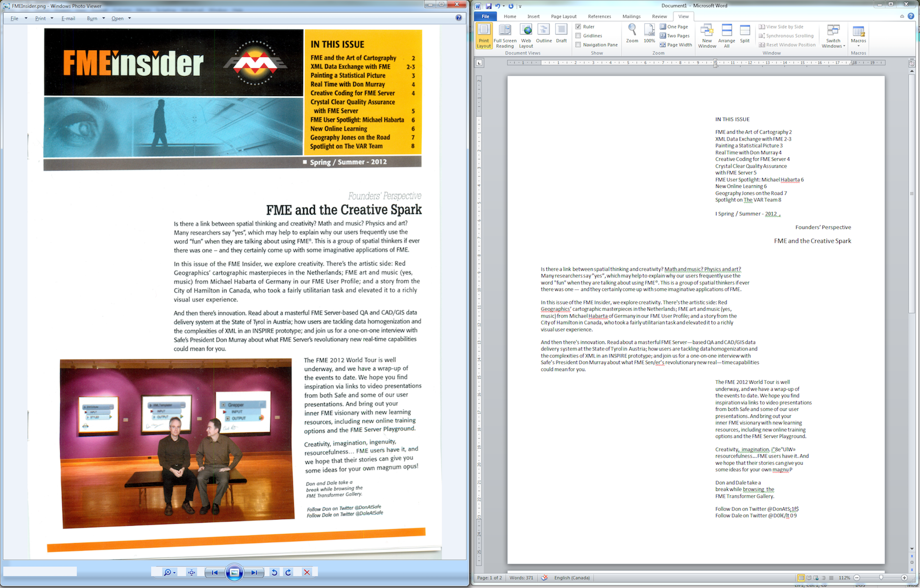
Task: Switch to the Home tab
Action: pos(510,16)
